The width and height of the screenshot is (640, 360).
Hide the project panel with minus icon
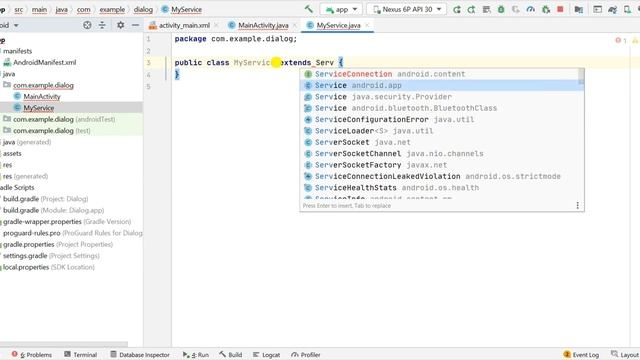point(136,25)
